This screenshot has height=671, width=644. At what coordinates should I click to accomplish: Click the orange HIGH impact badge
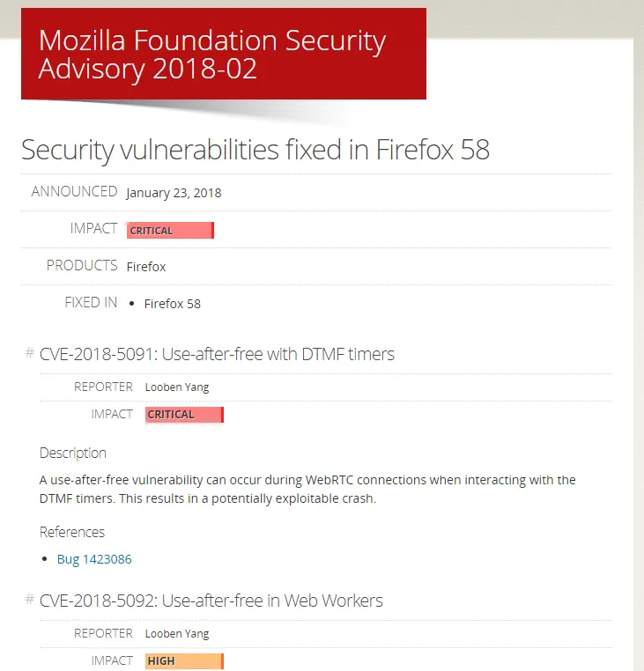click(184, 661)
